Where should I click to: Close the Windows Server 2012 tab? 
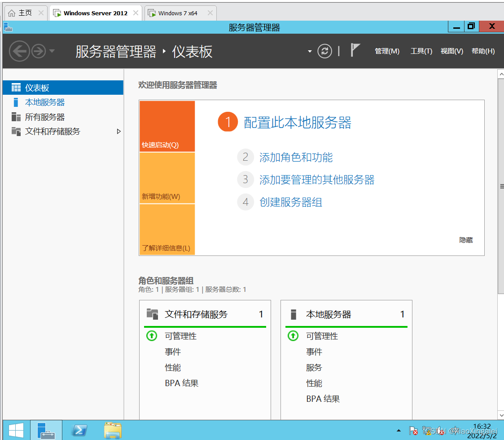pos(136,13)
